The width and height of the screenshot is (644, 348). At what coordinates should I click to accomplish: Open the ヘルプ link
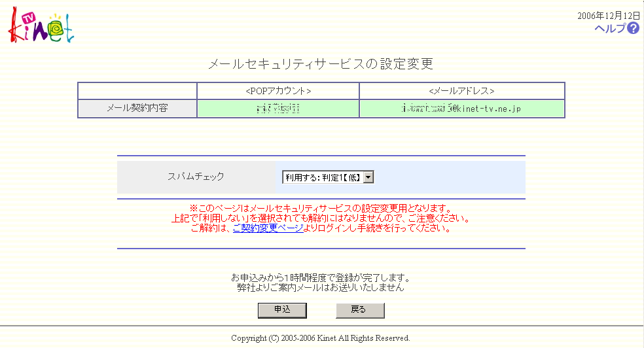click(x=609, y=28)
